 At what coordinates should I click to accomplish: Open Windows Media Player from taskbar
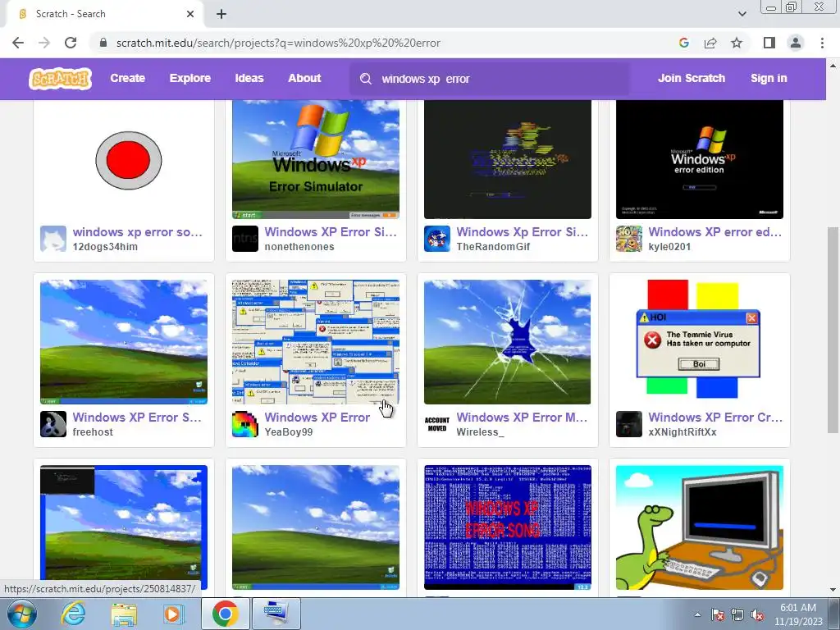point(172,614)
